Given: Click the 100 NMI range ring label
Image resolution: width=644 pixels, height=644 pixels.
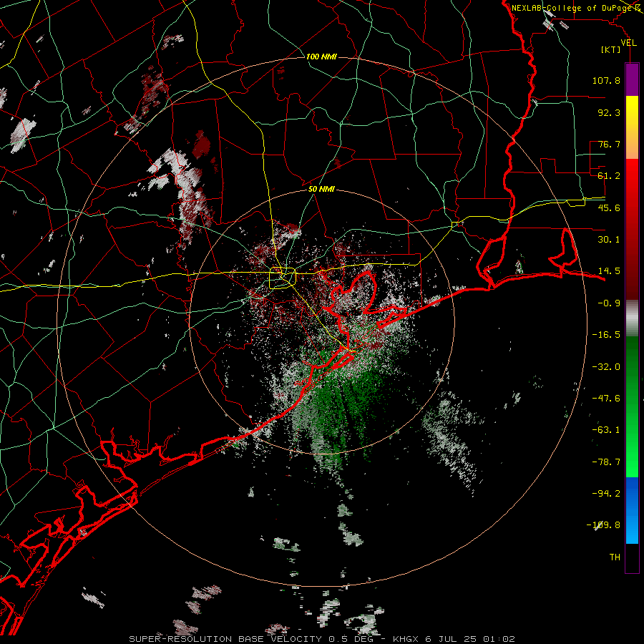Looking at the screenshot, I should [321, 57].
